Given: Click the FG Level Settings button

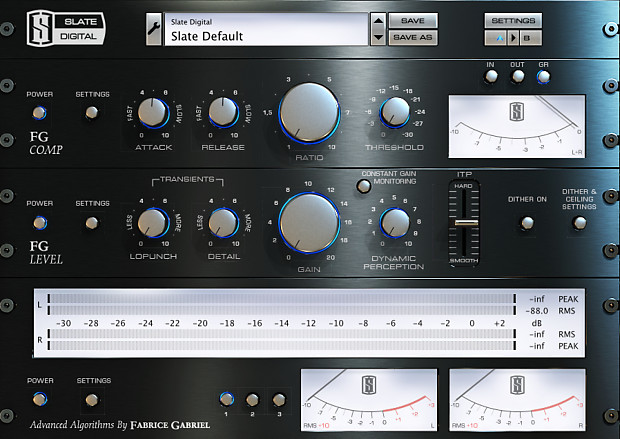Looking at the screenshot, I should click(x=92, y=223).
